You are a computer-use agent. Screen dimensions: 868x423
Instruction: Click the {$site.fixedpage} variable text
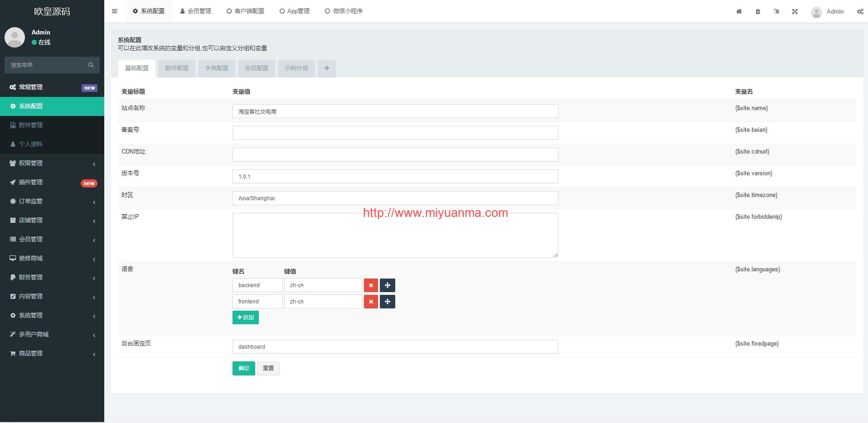click(757, 344)
